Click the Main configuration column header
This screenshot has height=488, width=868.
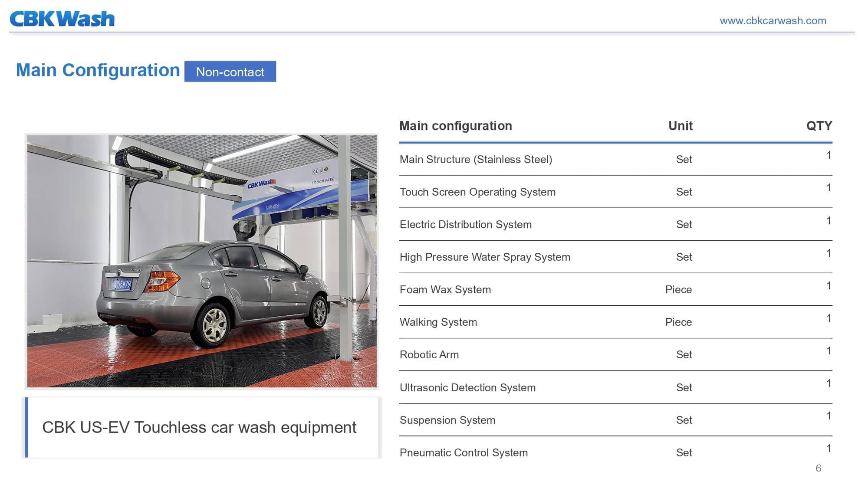click(455, 126)
